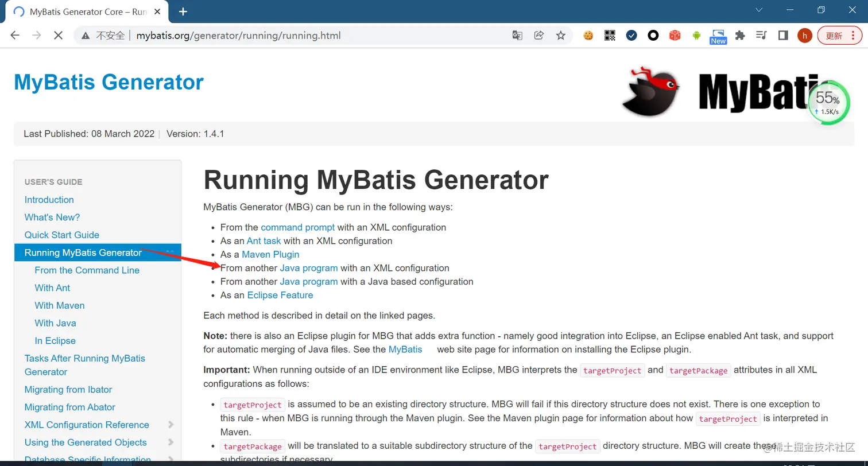Click the USER'S GUIDE sidebar heading
The image size is (868, 466).
(x=53, y=182)
